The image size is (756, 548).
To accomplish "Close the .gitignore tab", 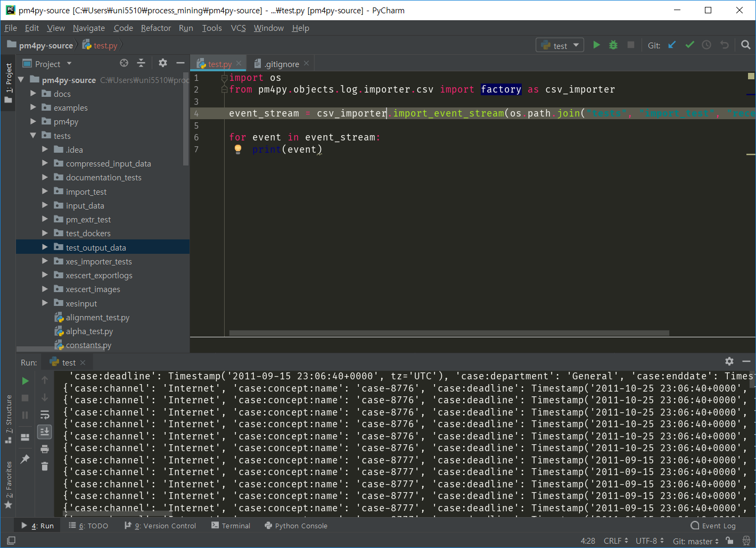I will click(x=306, y=63).
